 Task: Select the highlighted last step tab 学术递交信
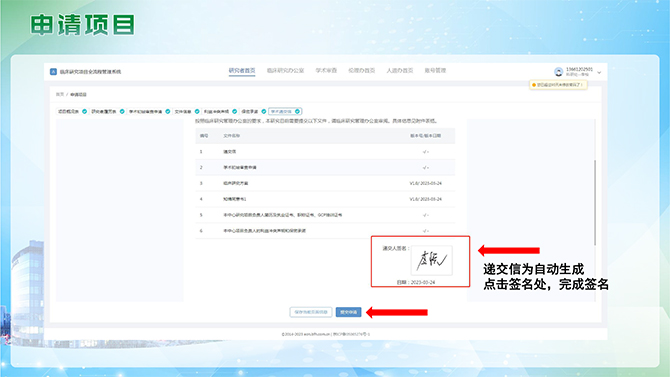[x=285, y=112]
